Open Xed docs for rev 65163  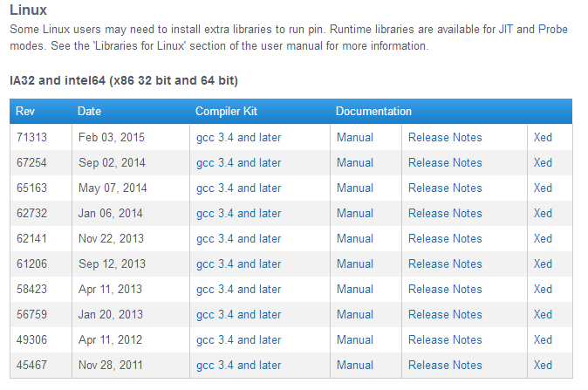pos(543,188)
